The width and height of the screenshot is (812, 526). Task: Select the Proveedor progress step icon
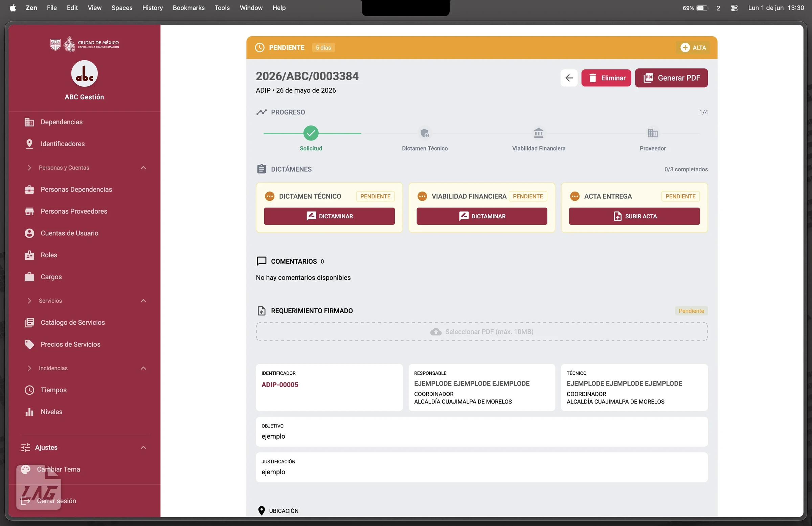click(652, 133)
